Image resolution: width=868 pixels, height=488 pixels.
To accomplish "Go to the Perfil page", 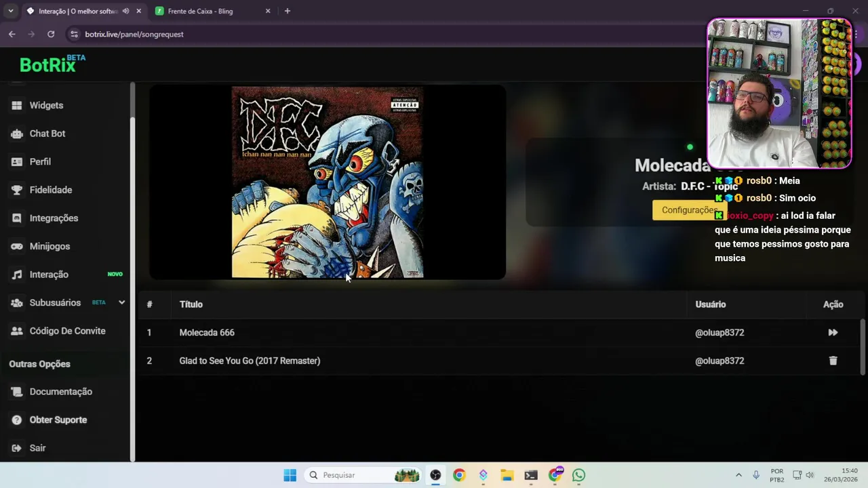I will pos(40,161).
